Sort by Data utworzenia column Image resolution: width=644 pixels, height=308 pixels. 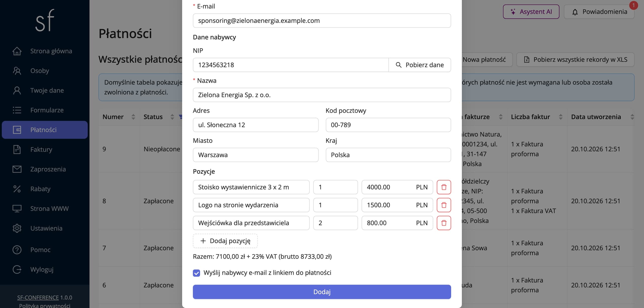click(632, 117)
